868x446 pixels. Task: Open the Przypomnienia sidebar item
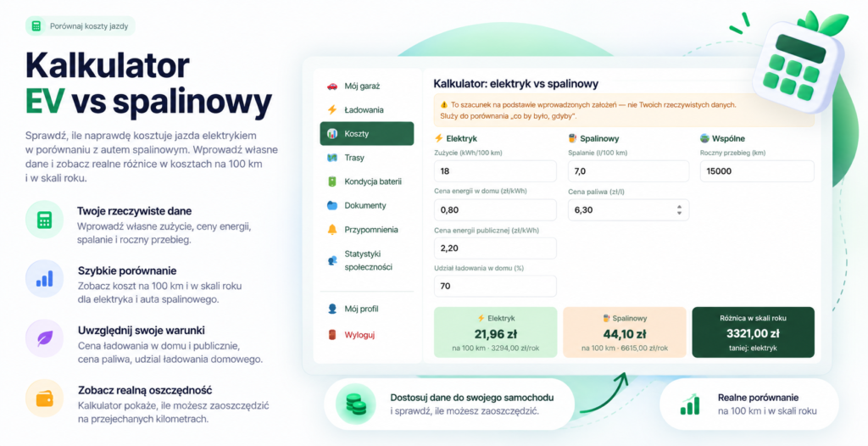[x=366, y=230]
